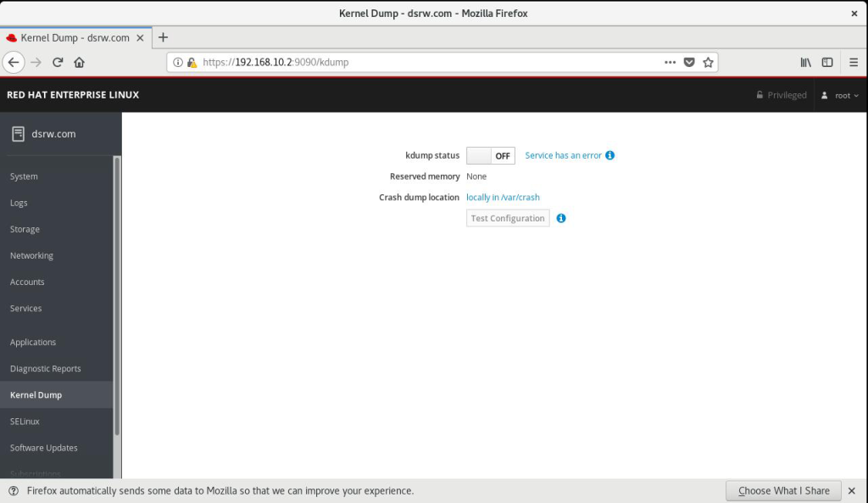Open the Firefox library icon
The image size is (868, 503).
coord(806,62)
